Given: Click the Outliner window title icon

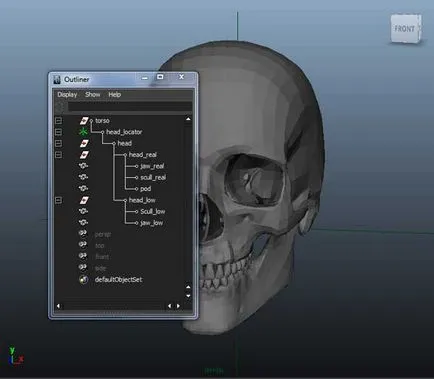Looking at the screenshot, I should pyautogui.click(x=57, y=79).
